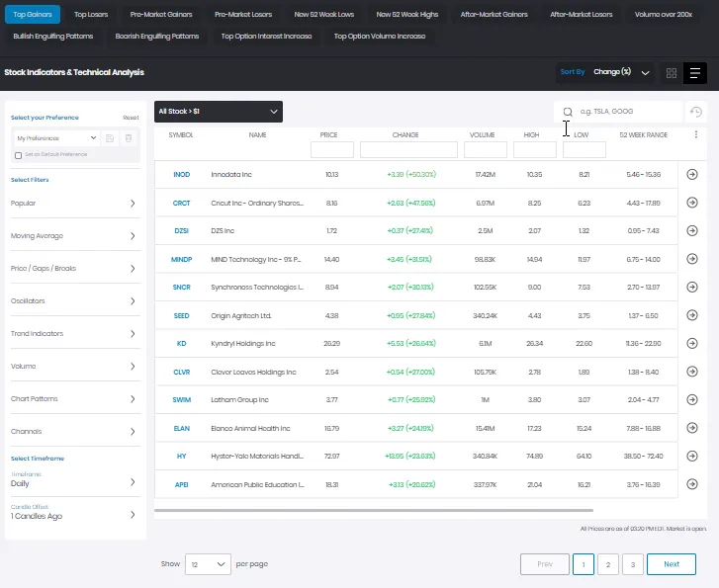
Task: Open the Top Losers tab
Action: tap(91, 15)
